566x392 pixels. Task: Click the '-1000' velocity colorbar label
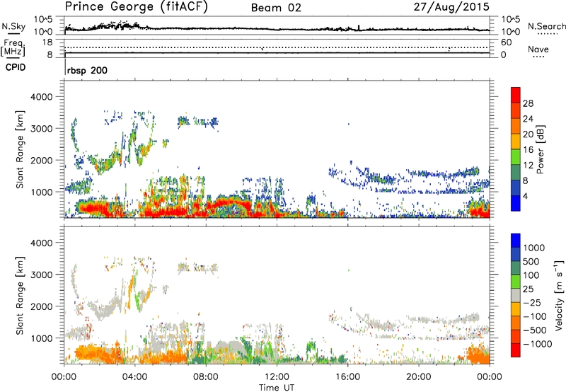[x=538, y=344]
